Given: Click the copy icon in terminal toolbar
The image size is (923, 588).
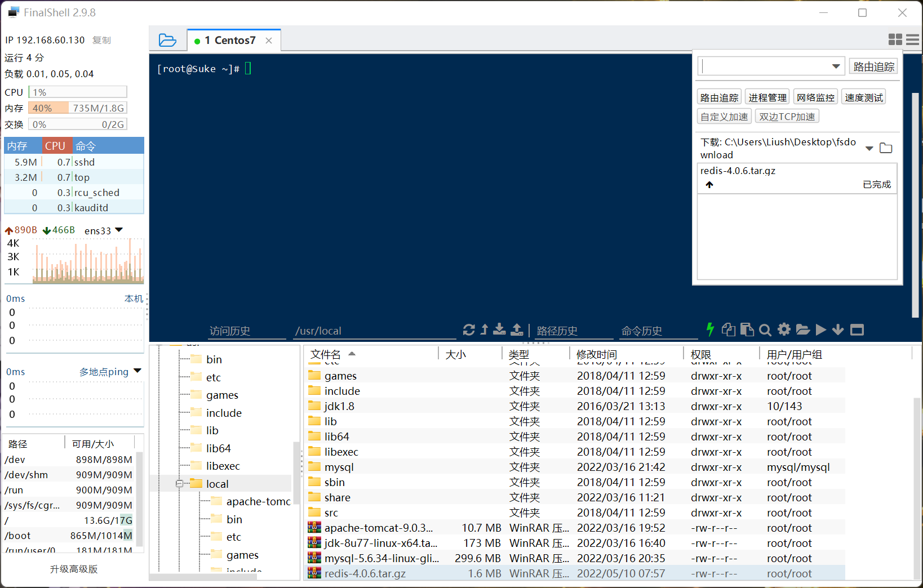Looking at the screenshot, I should [729, 329].
